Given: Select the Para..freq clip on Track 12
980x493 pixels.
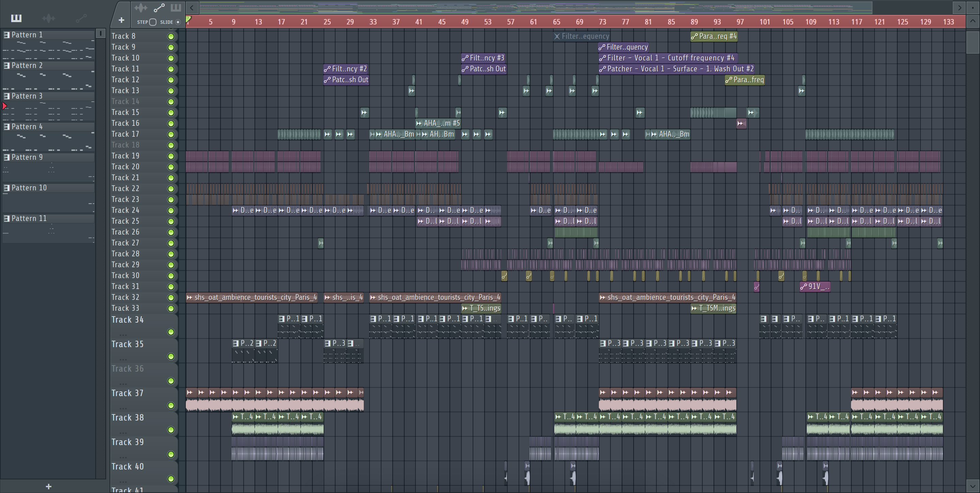Looking at the screenshot, I should tap(745, 80).
